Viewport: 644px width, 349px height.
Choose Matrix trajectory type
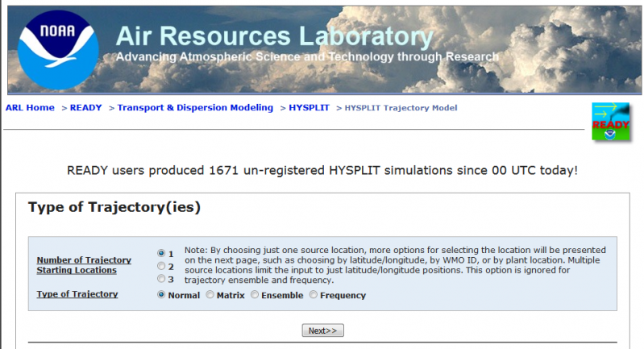coord(210,295)
